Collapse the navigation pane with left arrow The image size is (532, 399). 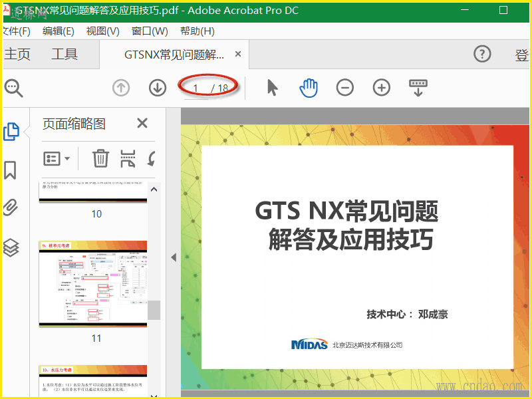pos(174,257)
